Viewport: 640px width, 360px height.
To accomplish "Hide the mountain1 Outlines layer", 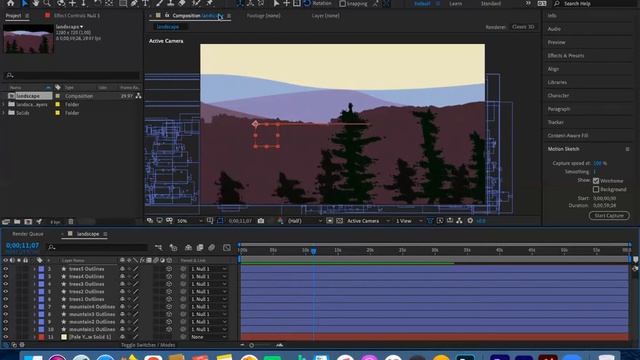I will (6, 329).
